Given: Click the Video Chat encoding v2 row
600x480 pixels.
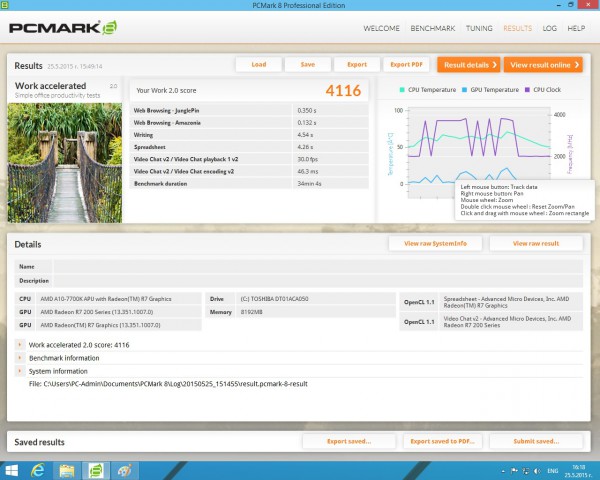Looking at the screenshot, I should (x=249, y=171).
